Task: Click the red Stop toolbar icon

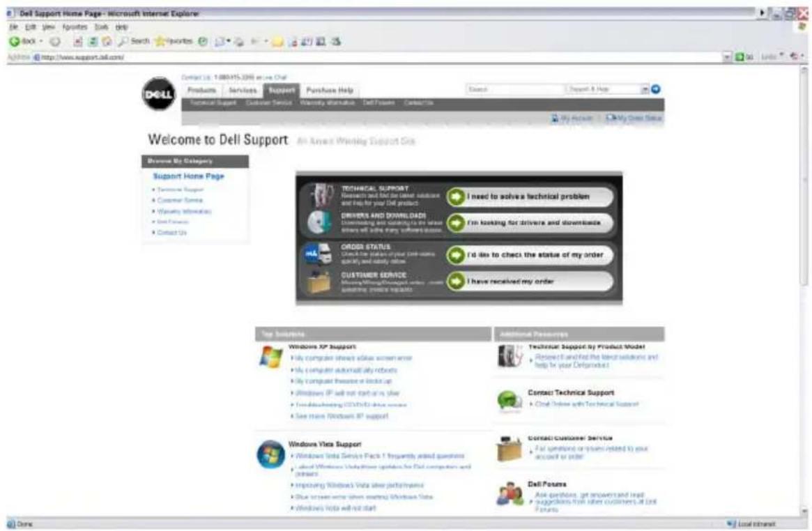Action: pyautogui.click(x=77, y=41)
